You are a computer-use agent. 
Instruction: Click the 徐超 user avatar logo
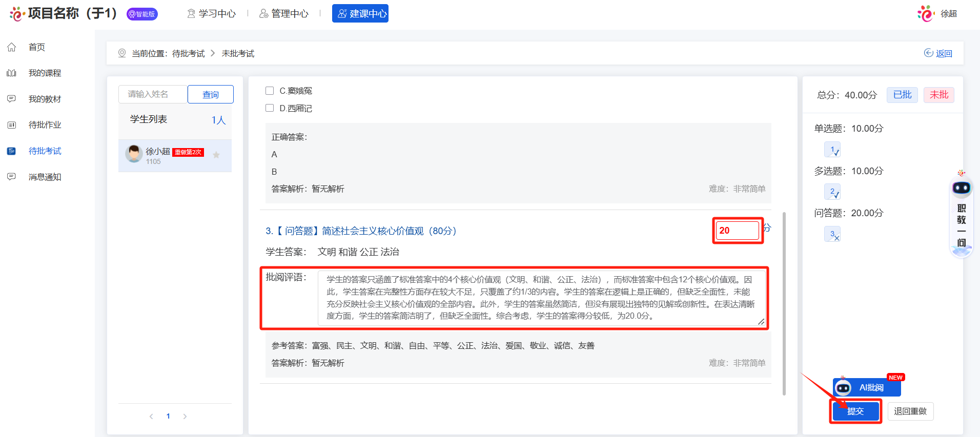coord(926,14)
